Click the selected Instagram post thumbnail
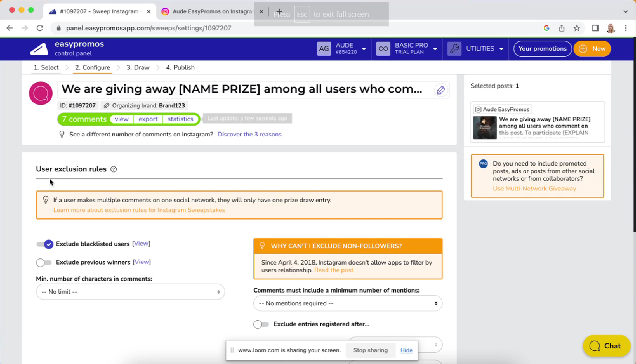Image resolution: width=636 pixels, height=364 pixels. (x=485, y=128)
